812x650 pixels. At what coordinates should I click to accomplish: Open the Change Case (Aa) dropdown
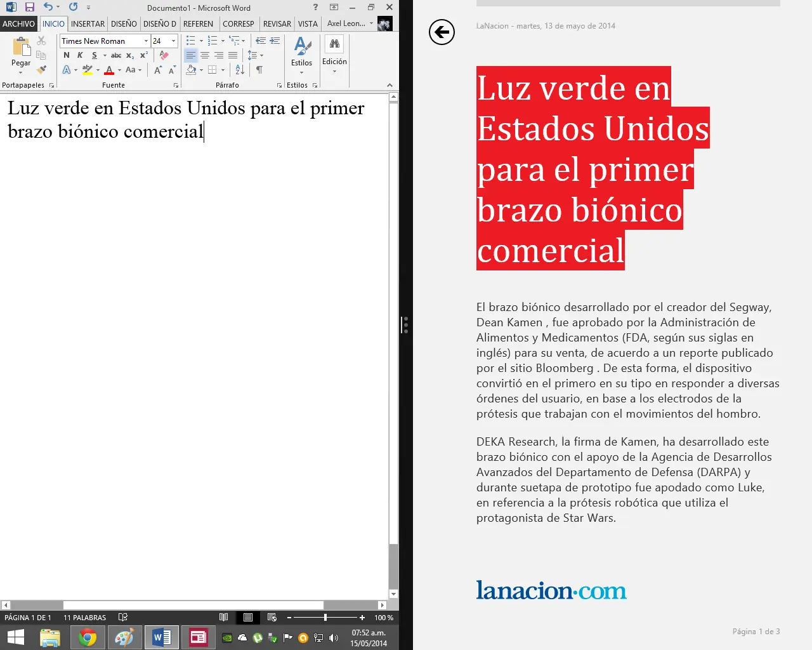(x=133, y=70)
